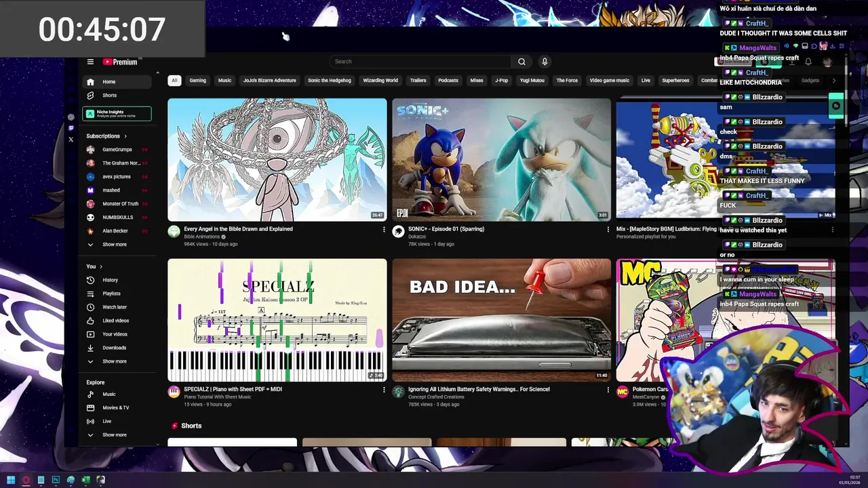Open more options for SPECIALZ piano video
The height and width of the screenshot is (488, 868).
tap(384, 390)
